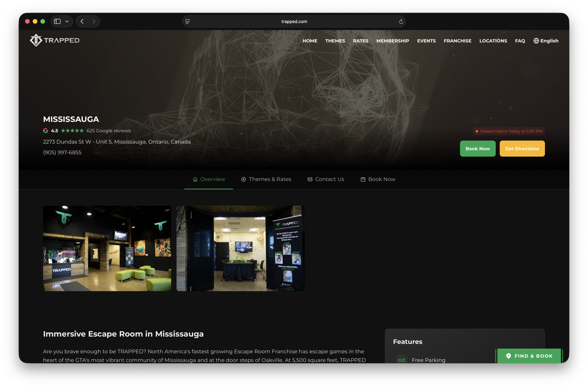This screenshot has height=388, width=588.
Task: Click the MISSISSAUGA location title
Action: [x=71, y=119]
